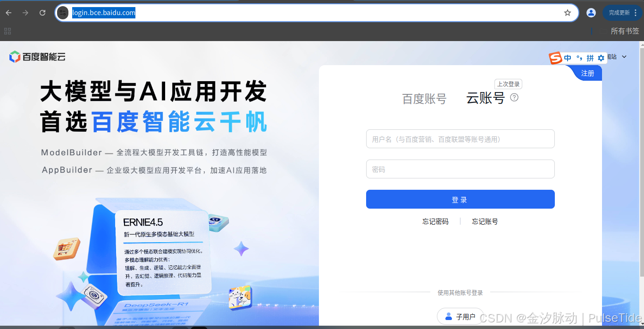This screenshot has width=644, height=329.
Task: Focus the 用户名 username field
Action: point(460,139)
